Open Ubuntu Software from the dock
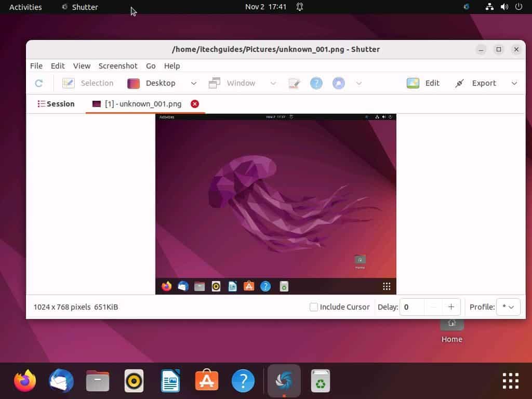The image size is (532, 399). [x=207, y=380]
